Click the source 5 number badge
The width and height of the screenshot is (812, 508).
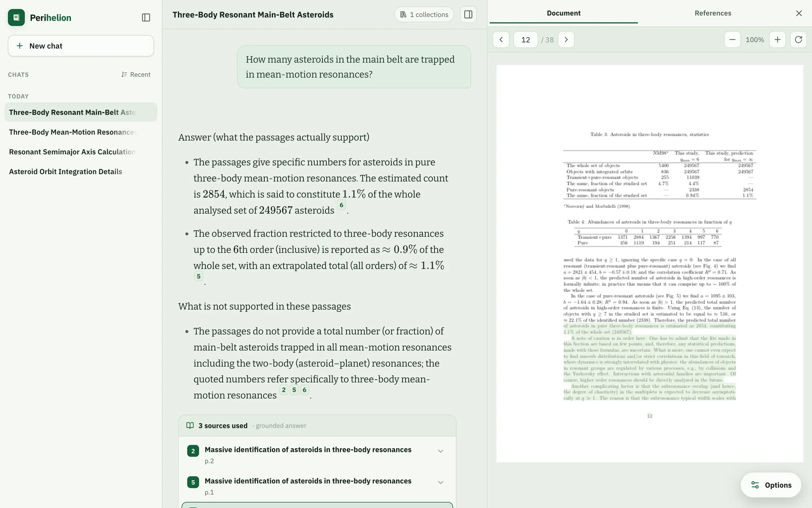(193, 482)
